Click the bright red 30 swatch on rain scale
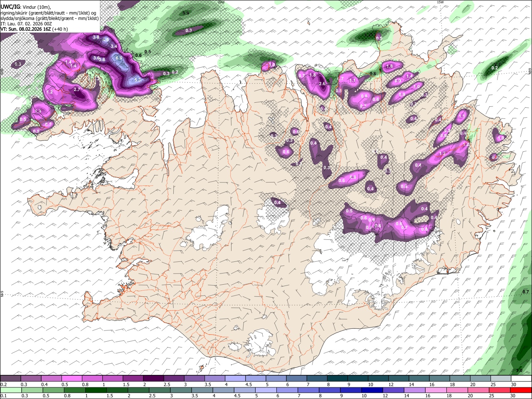This screenshot has height=399, width=532. [x=521, y=390]
